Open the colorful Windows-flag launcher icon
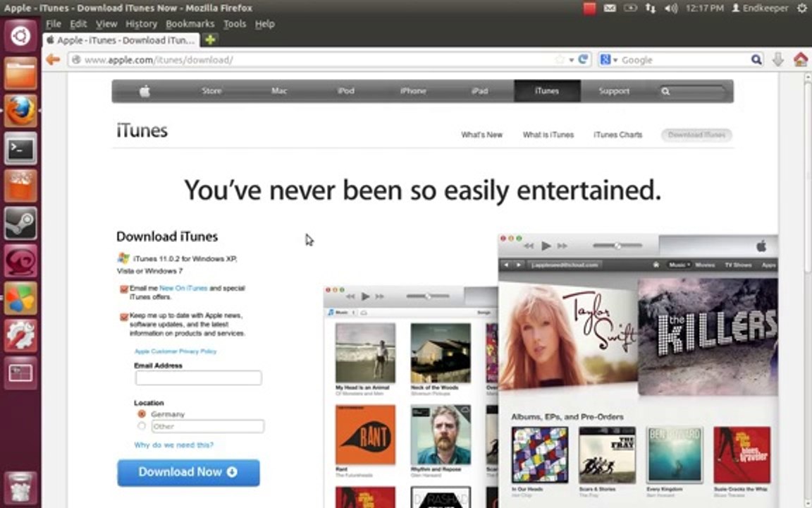Image resolution: width=812 pixels, height=508 pixels. 20,298
